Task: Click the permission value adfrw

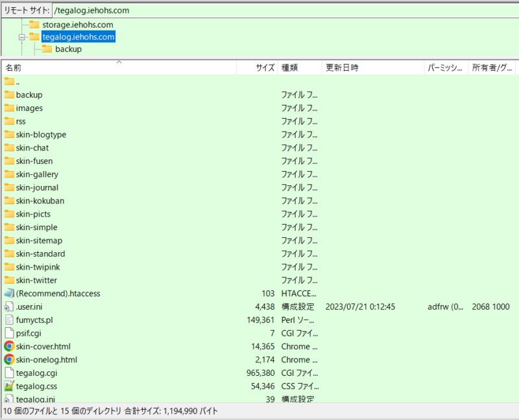Action: (446, 307)
